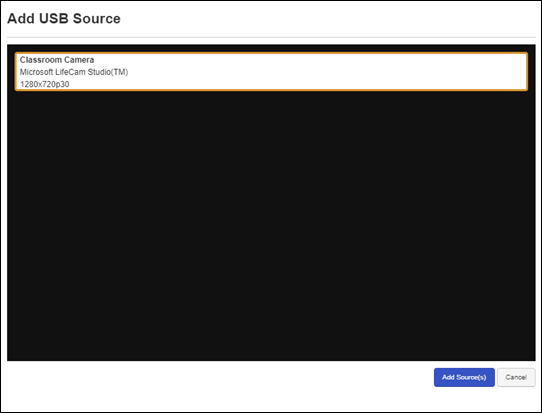The height and width of the screenshot is (413, 542).
Task: Cancel the Add USB Source dialog
Action: click(x=516, y=377)
